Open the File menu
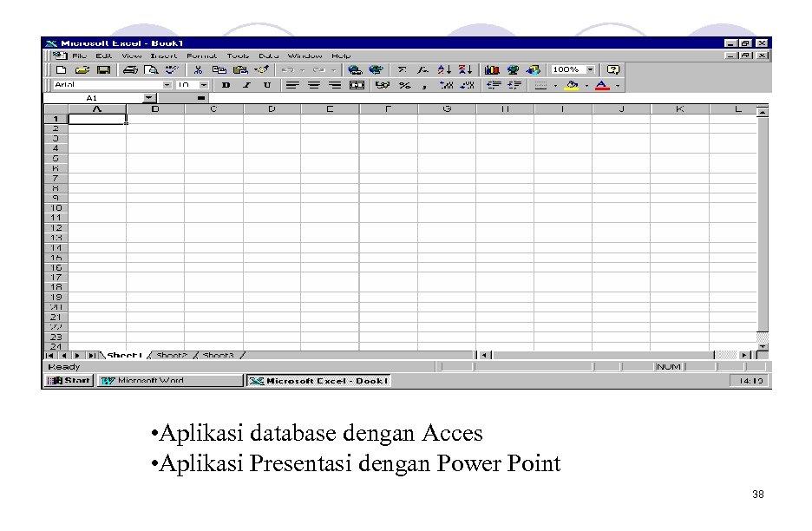 pyautogui.click(x=79, y=56)
